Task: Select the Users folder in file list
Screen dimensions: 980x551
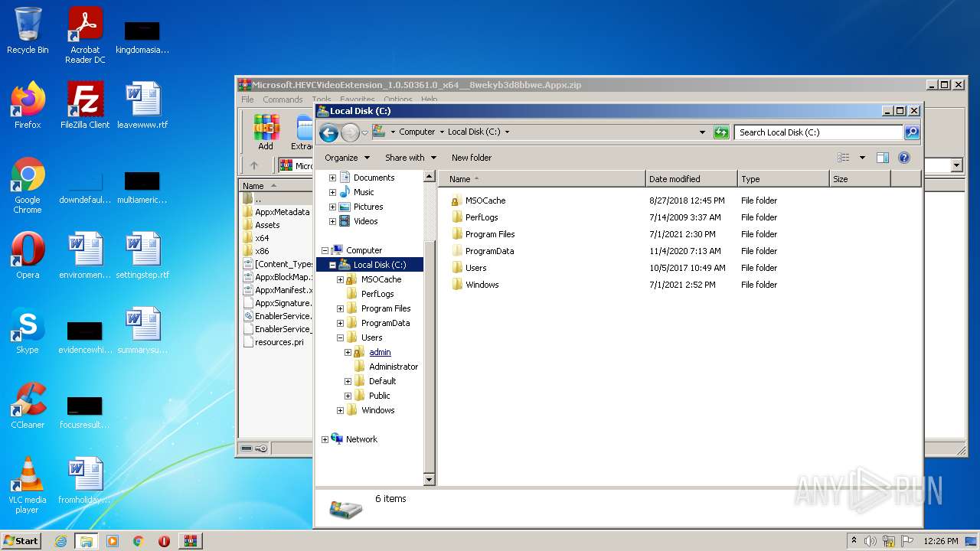Action: click(614, 268)
